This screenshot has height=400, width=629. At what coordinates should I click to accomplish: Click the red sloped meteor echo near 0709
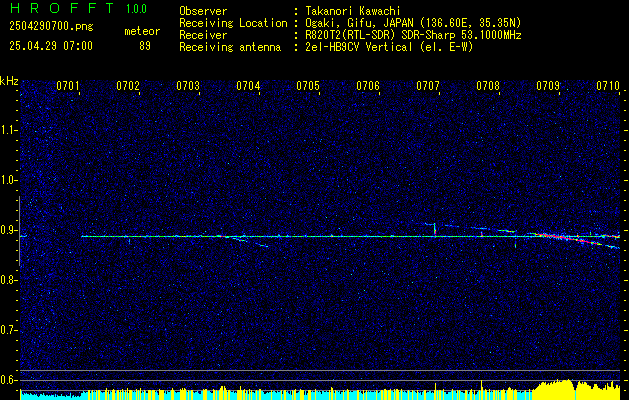click(x=570, y=238)
